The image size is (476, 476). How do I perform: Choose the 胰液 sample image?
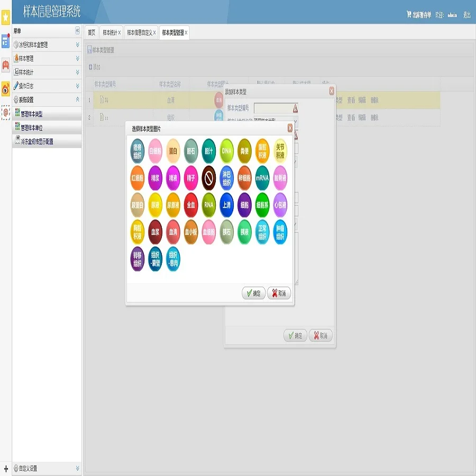coord(245,232)
